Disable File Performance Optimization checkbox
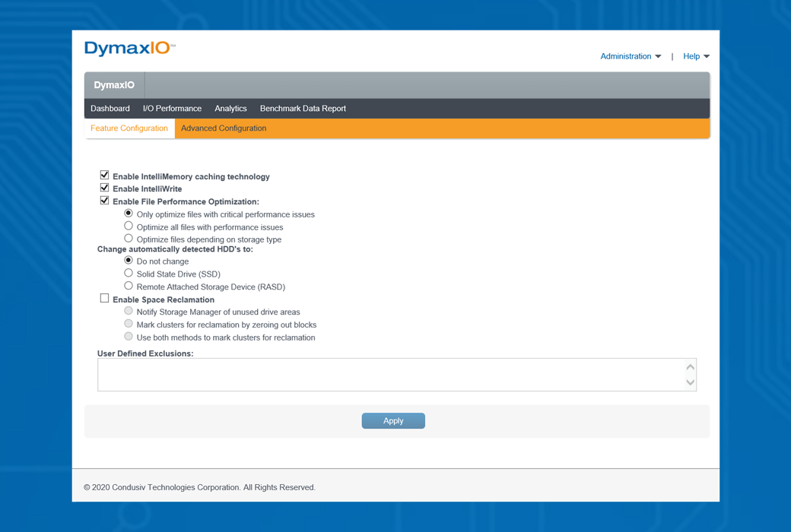Viewport: 791px width, 532px height. tap(104, 201)
